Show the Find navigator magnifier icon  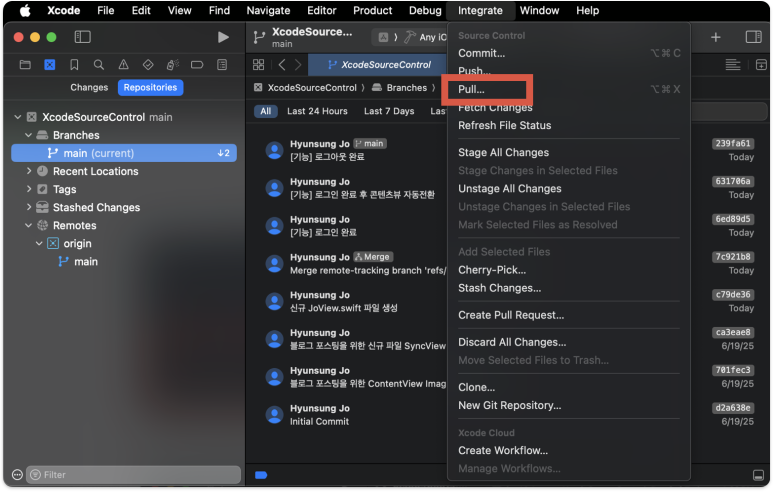point(99,65)
